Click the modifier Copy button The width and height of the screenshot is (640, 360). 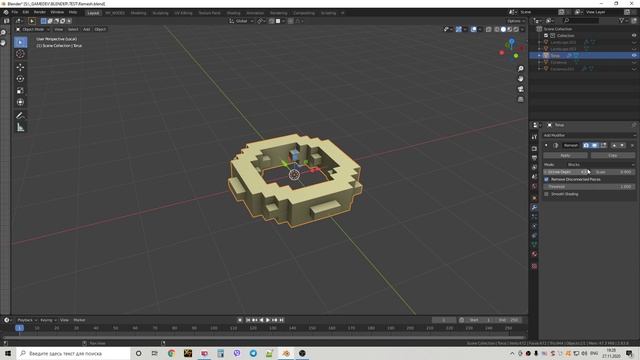pos(613,156)
